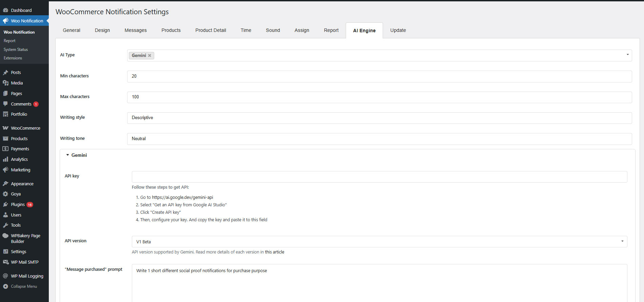This screenshot has width=644, height=302.
Task: Open the API version dropdown
Action: click(x=379, y=242)
